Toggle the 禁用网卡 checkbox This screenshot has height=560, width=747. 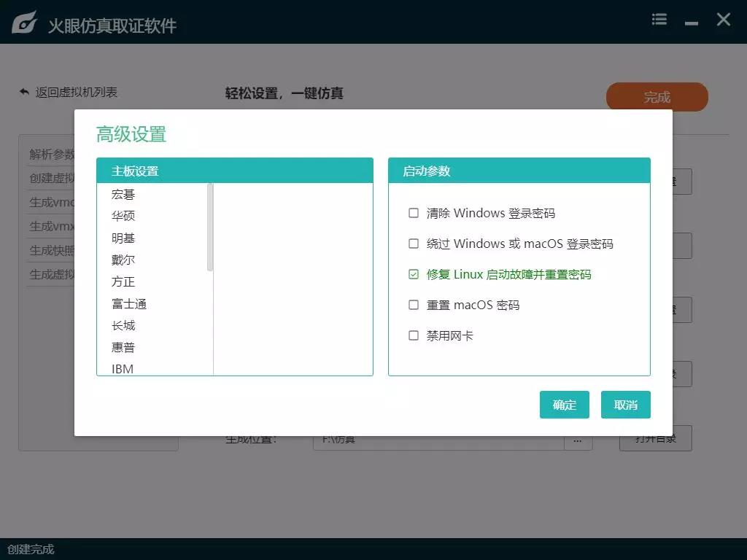pos(414,335)
